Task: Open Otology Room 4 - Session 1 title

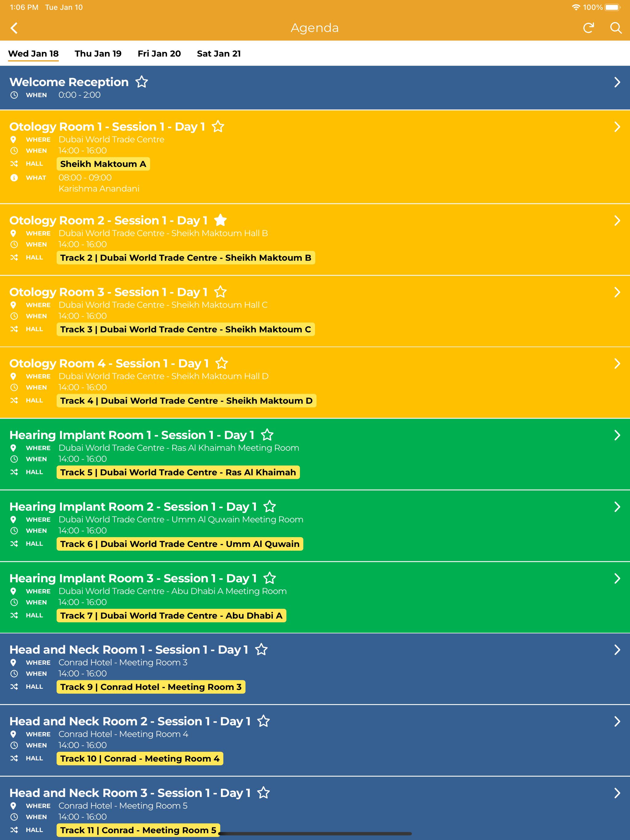Action: click(109, 363)
